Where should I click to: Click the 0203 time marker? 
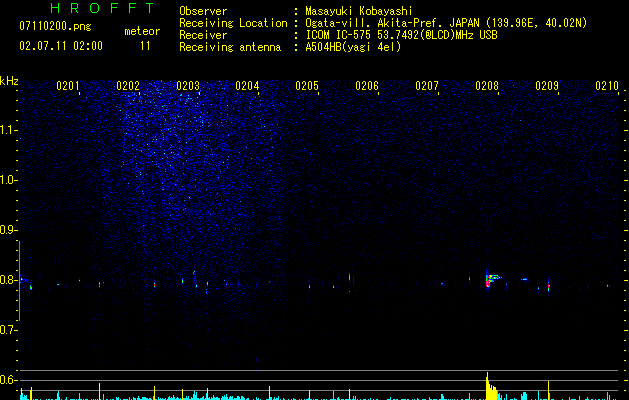pos(188,85)
